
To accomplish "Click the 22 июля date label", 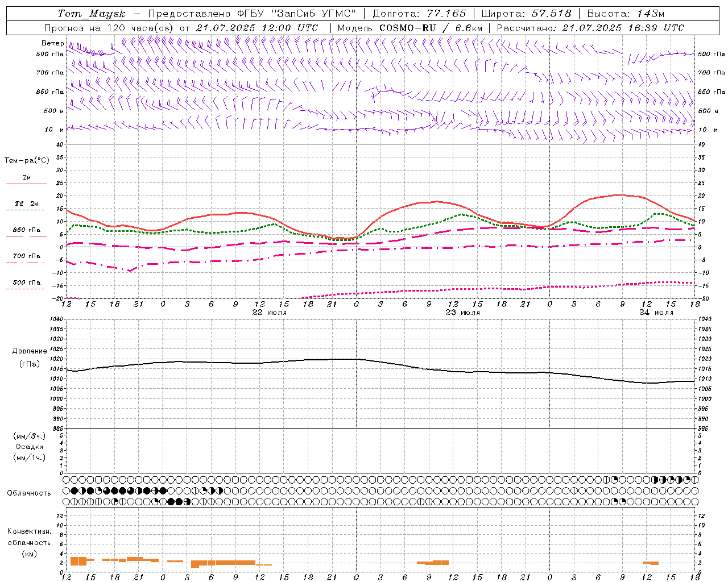I will [x=270, y=313].
